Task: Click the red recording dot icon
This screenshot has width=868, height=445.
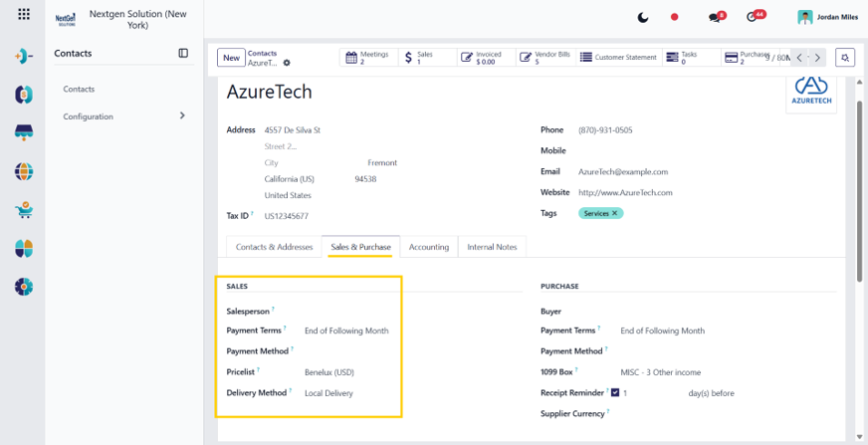Action: [x=674, y=17]
